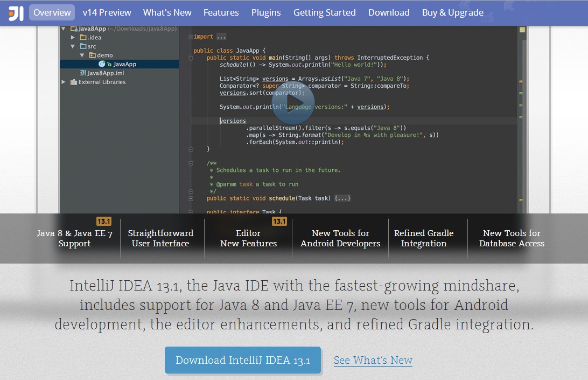The width and height of the screenshot is (588, 380).
Task: Collapse the main method using its gutter fold toggle
Action: pos(191,58)
